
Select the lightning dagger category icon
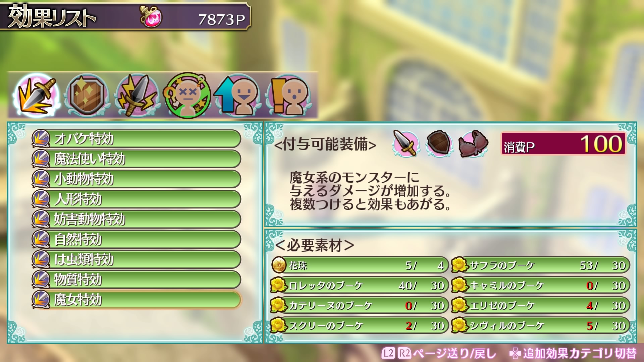point(137,96)
